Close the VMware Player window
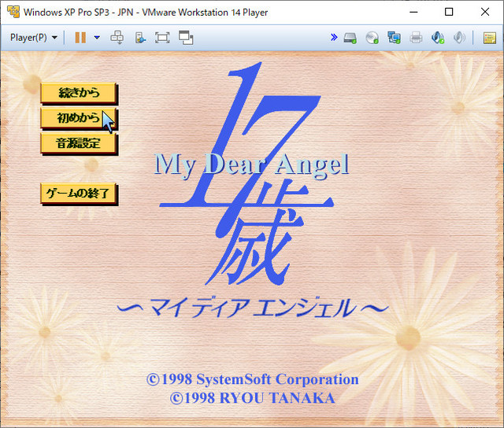Viewport: 504px width, 428px height. [x=485, y=12]
